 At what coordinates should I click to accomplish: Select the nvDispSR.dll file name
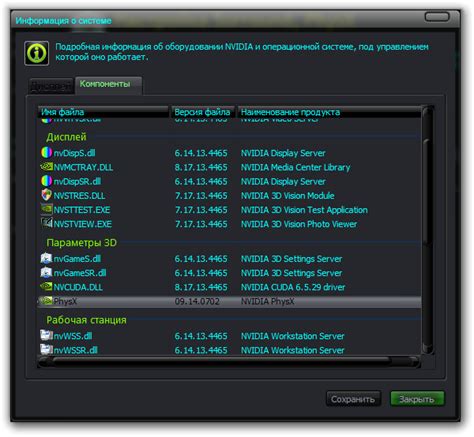(x=77, y=181)
